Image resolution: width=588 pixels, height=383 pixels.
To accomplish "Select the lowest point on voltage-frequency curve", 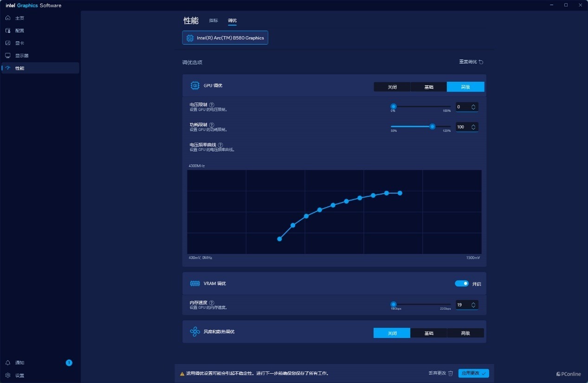I will 279,239.
